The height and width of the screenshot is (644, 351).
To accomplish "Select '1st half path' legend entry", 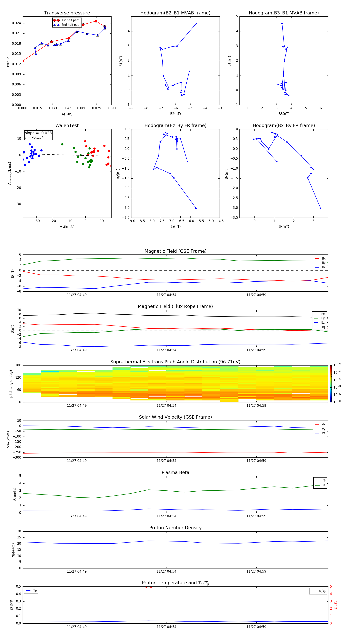I will [67, 20].
